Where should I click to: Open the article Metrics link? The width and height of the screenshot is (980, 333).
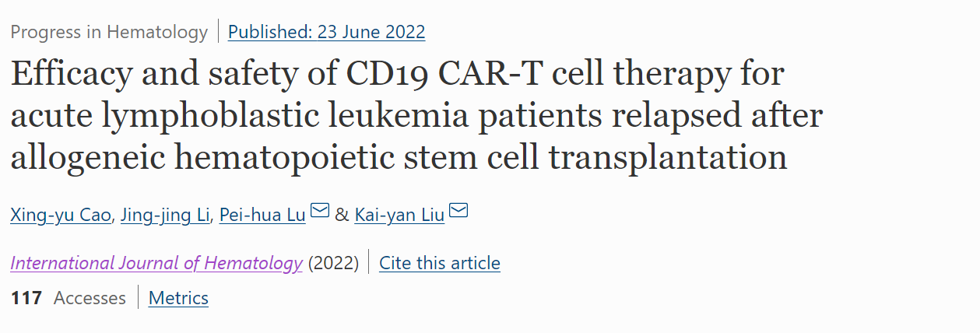pyautogui.click(x=178, y=298)
